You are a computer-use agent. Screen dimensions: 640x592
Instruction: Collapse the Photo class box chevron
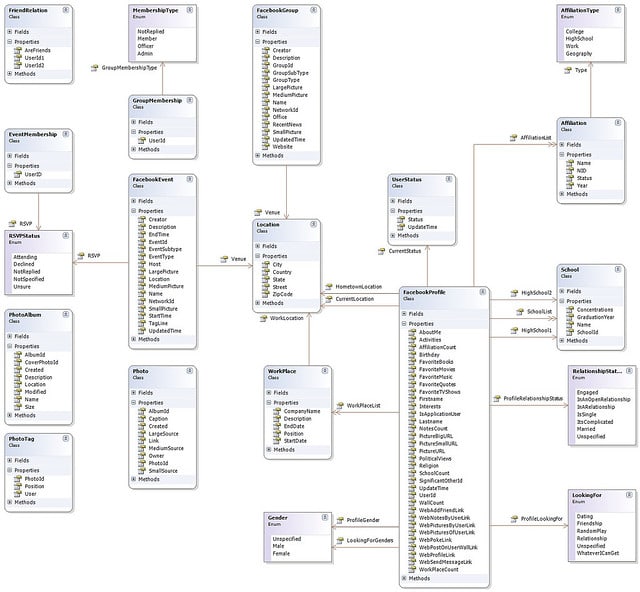pos(190,371)
